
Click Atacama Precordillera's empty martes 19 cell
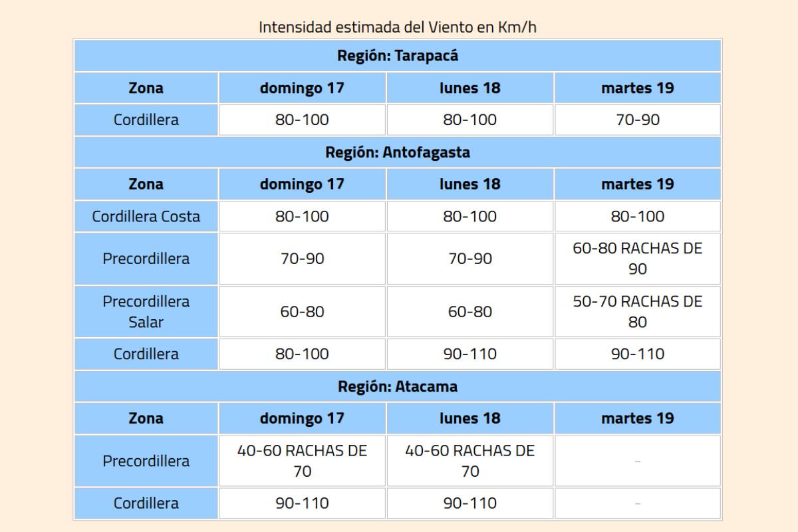pyautogui.click(x=637, y=461)
